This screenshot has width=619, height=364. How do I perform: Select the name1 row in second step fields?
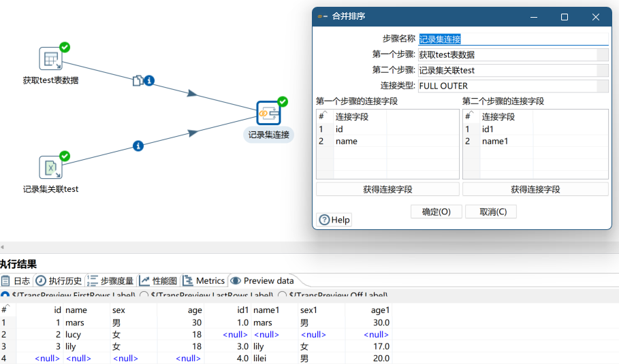click(x=496, y=142)
